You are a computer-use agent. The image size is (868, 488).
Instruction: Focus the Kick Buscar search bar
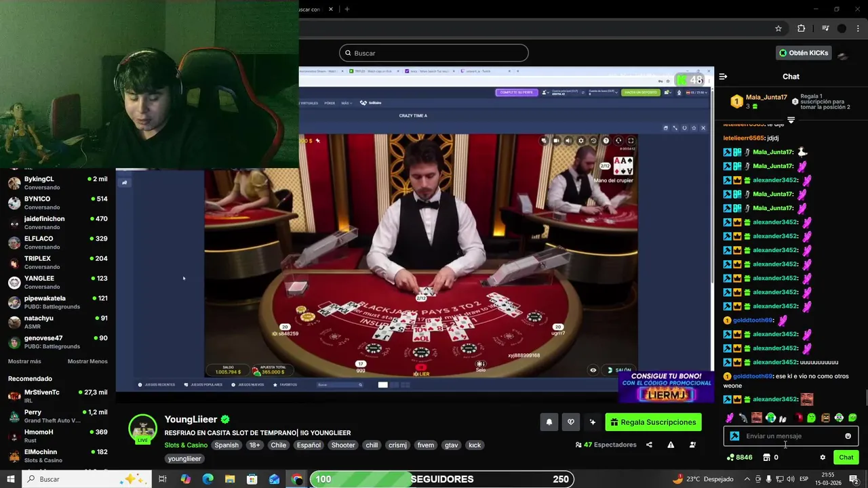[434, 53]
